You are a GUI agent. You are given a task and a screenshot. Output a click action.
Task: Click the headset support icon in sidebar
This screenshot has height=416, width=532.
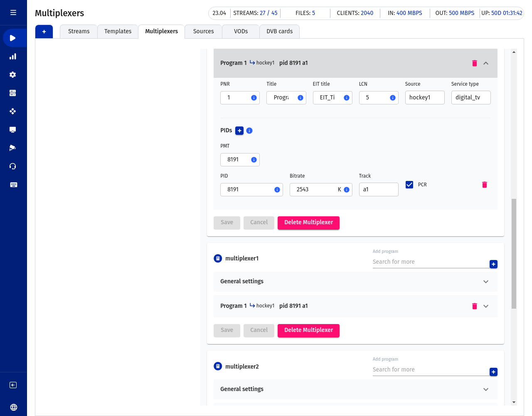point(13,166)
